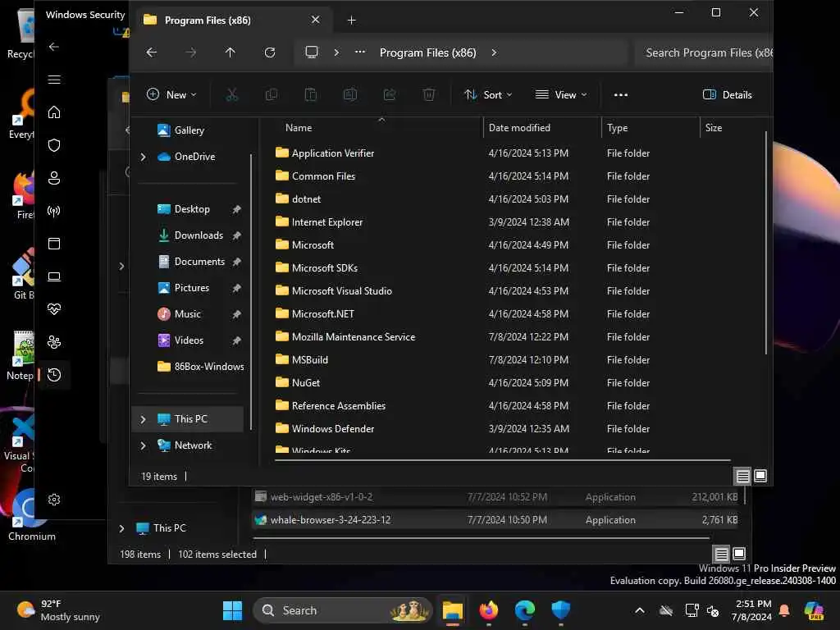Open Device performance & health heart icon
Screen dimensions: 840x630
coord(54,309)
